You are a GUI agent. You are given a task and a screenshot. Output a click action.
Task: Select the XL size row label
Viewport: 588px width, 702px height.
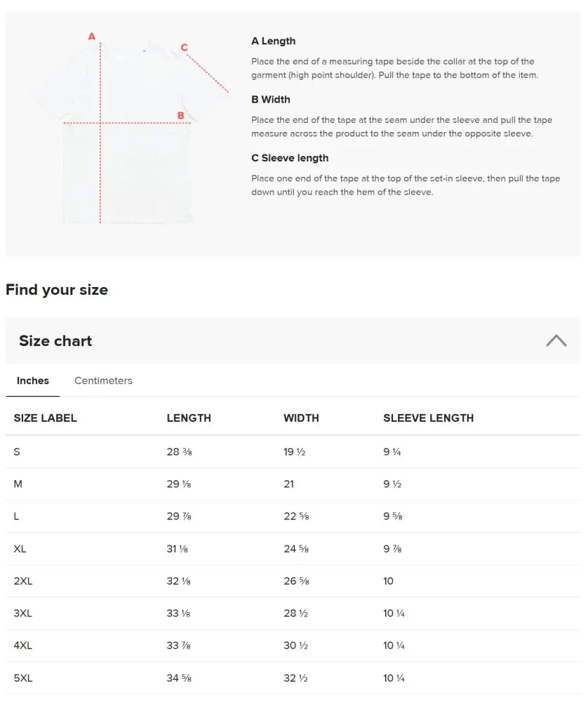point(20,549)
